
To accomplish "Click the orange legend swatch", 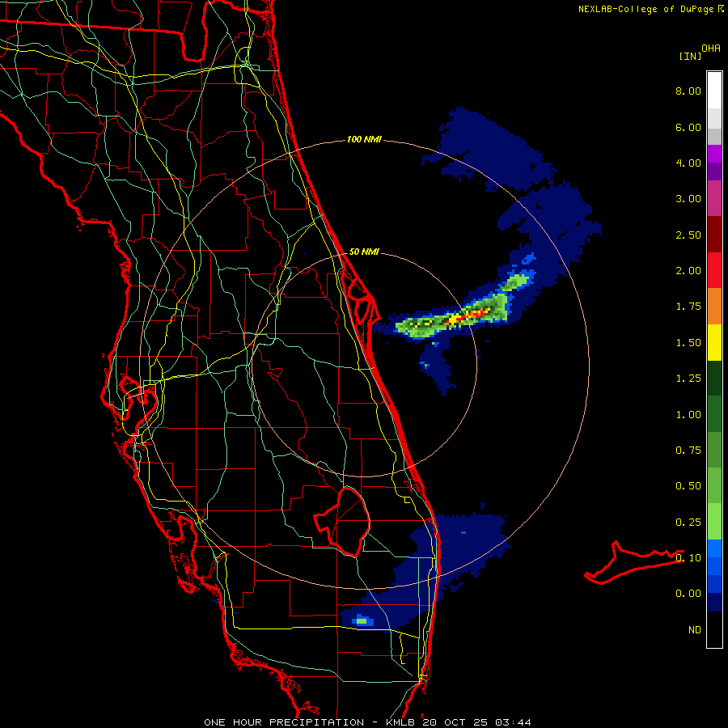I will 714,307.
